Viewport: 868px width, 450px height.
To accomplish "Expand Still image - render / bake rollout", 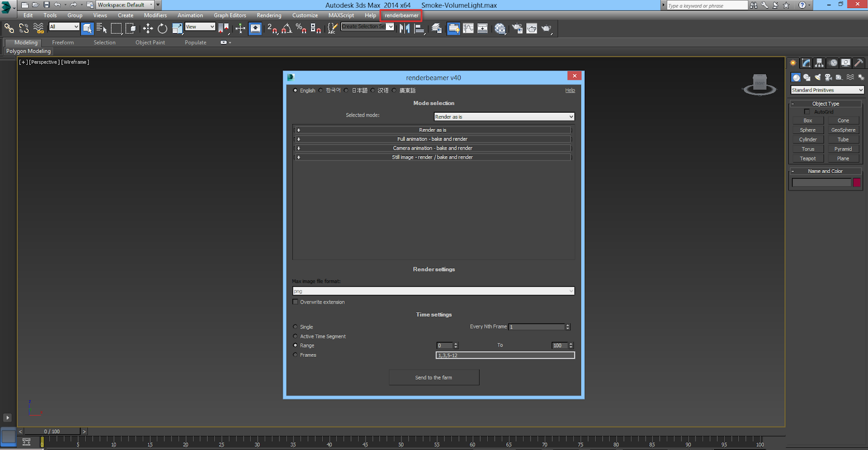I will click(432, 157).
